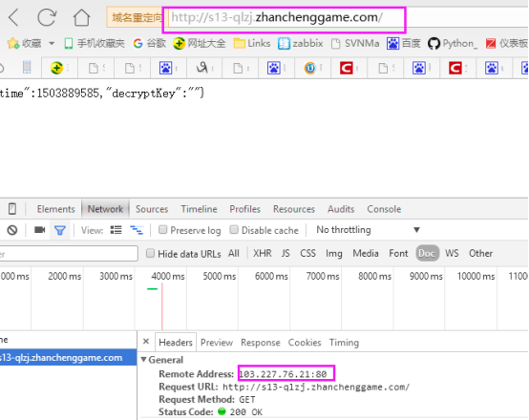
Task: Open the 谷歌 Google bookmark
Action: pos(150,43)
